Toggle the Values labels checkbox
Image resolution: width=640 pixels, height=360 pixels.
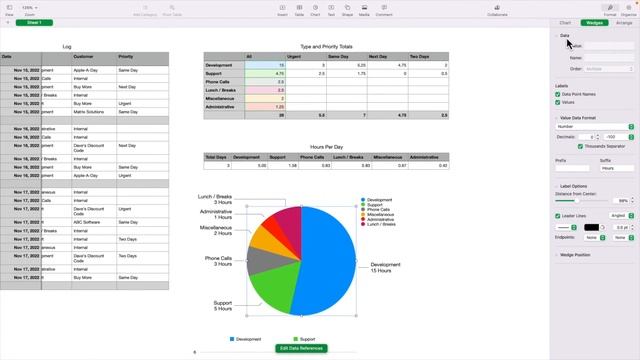click(558, 102)
